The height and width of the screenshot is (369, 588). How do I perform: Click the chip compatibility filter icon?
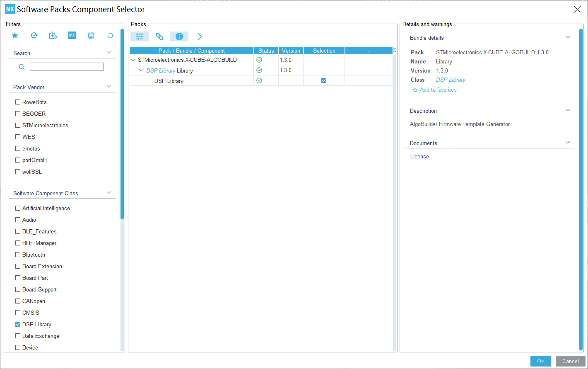click(x=91, y=36)
